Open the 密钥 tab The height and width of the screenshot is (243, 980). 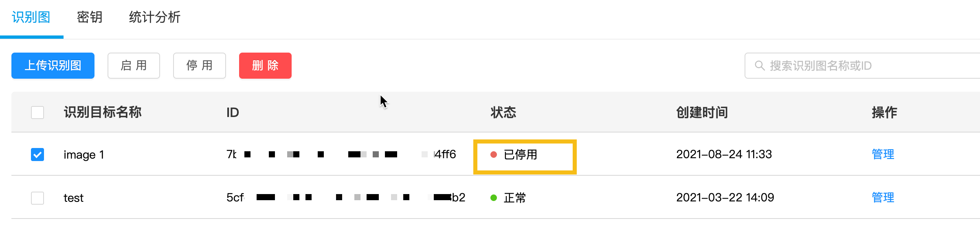[90, 18]
